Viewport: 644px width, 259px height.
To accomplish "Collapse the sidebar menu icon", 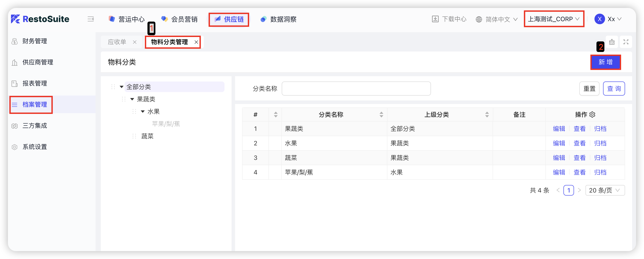I will click(90, 19).
